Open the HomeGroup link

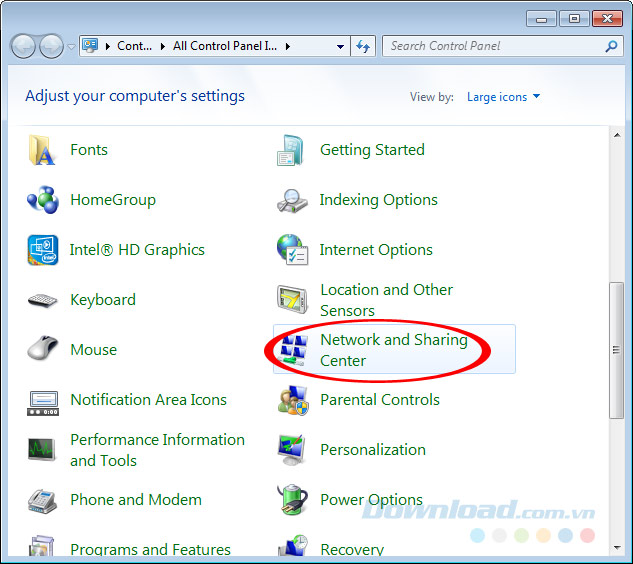click(x=113, y=200)
